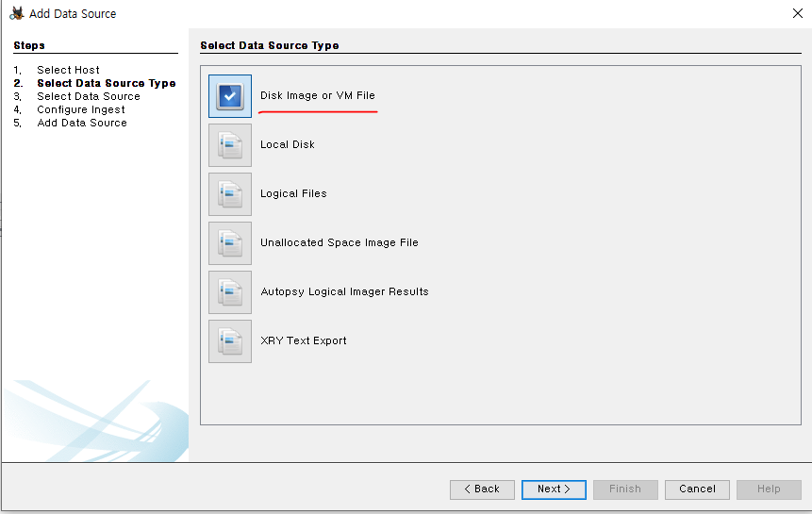Select Unallocated Space Image File icon
The image size is (812, 514).
click(x=230, y=243)
